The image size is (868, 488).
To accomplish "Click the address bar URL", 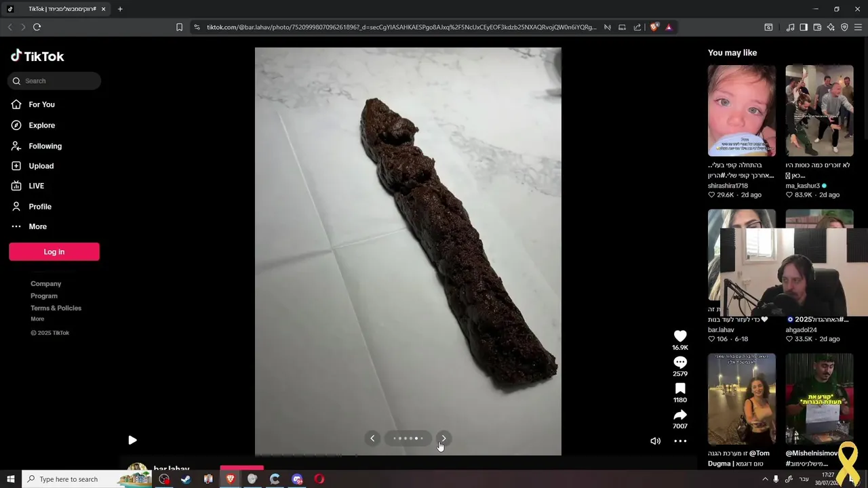I will pyautogui.click(x=401, y=27).
